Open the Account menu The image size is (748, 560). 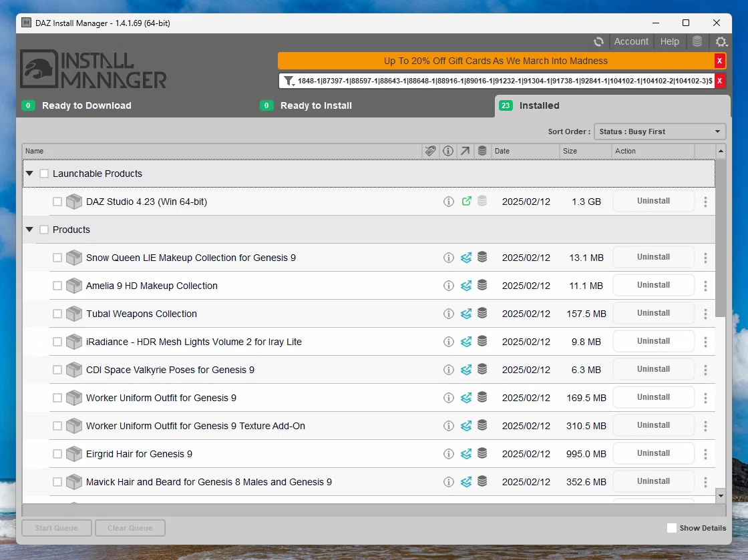point(631,42)
